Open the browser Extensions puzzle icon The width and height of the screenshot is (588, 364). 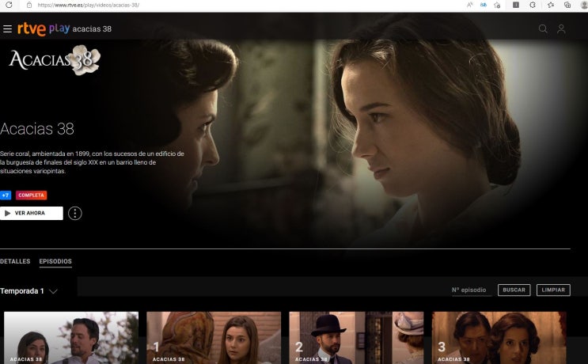click(533, 5)
